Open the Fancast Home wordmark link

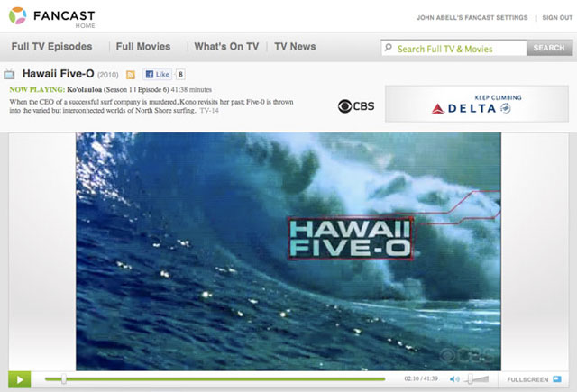64,19
